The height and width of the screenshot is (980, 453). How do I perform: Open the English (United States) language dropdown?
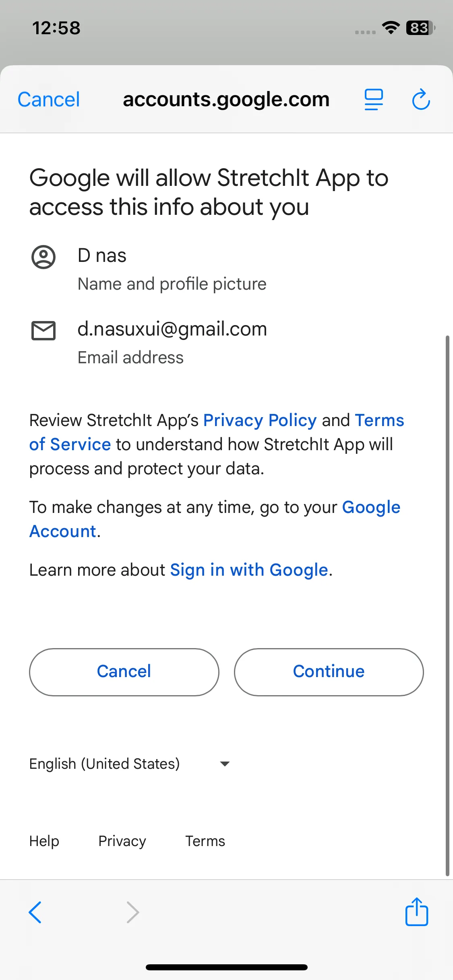pyautogui.click(x=105, y=764)
